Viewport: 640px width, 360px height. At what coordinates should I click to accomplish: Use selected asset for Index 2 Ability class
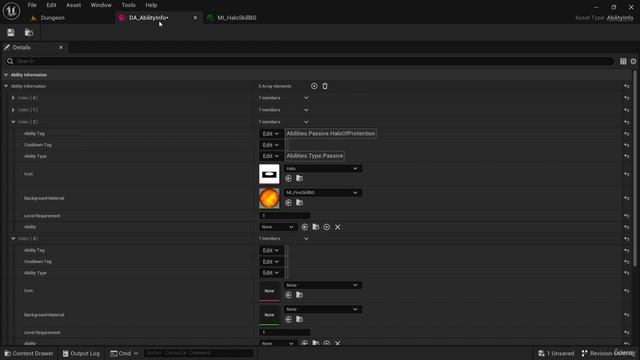304,227
